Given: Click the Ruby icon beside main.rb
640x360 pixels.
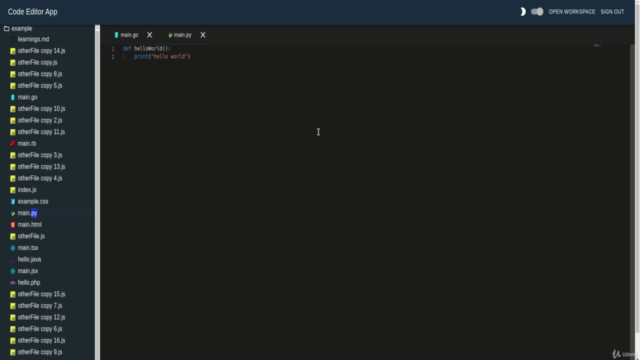Looking at the screenshot, I should coord(13,144).
